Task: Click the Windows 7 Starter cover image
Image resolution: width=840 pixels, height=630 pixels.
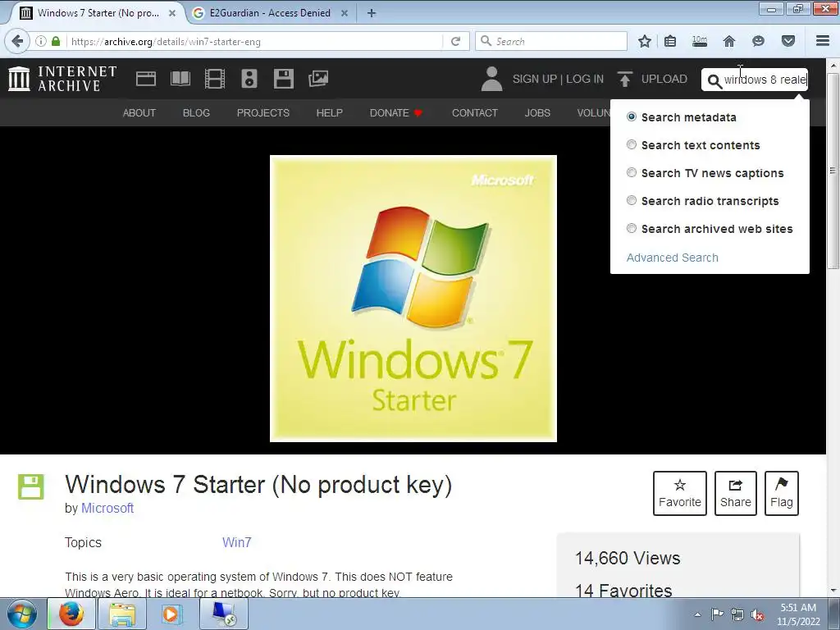Action: [413, 299]
